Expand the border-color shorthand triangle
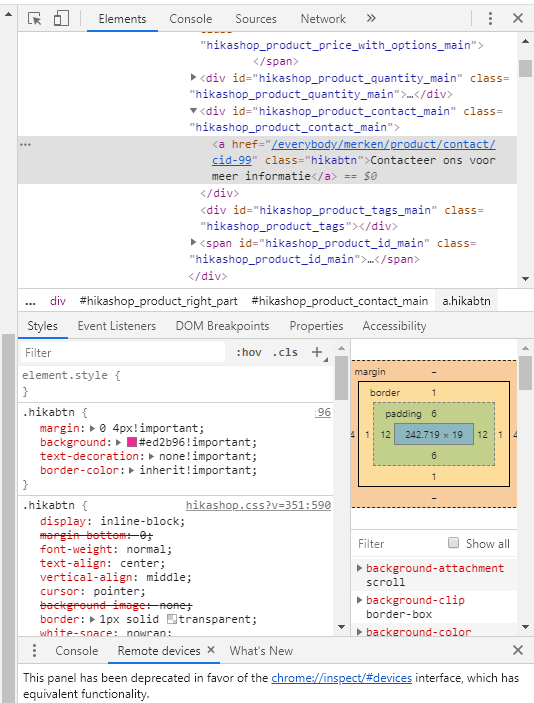Viewport: 534px width, 703px height. [x=132, y=470]
